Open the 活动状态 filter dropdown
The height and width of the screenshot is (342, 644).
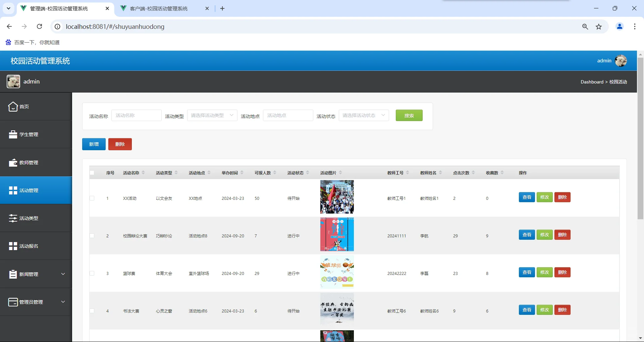point(364,115)
